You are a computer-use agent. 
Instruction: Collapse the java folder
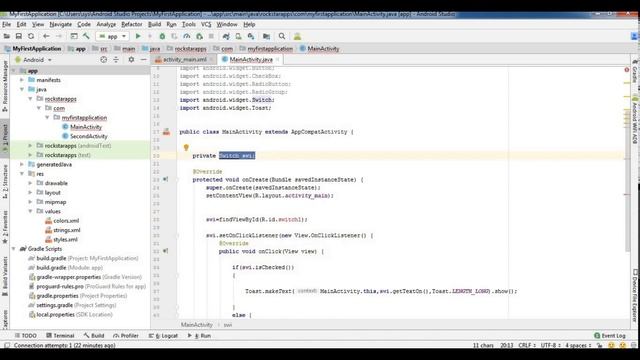coord(22,89)
